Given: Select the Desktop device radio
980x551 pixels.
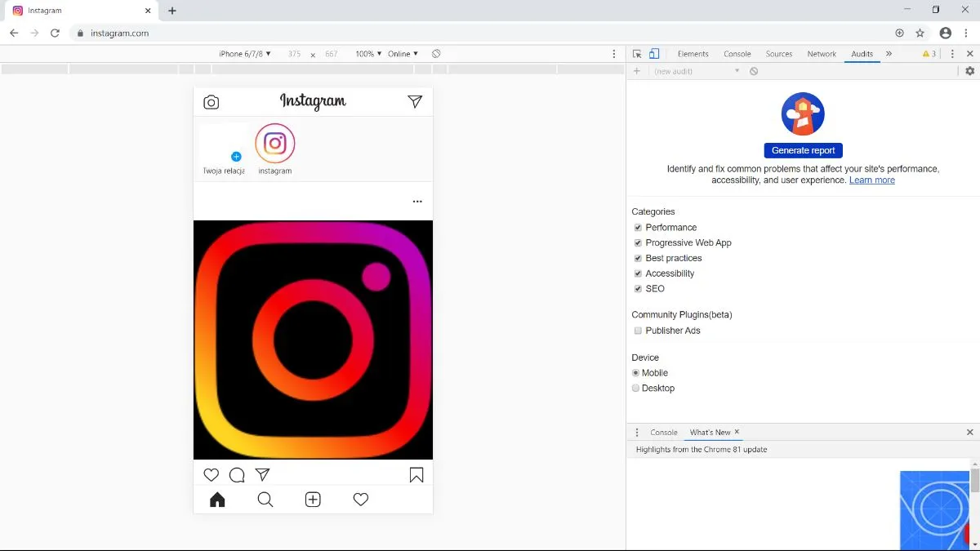Looking at the screenshot, I should click(635, 389).
